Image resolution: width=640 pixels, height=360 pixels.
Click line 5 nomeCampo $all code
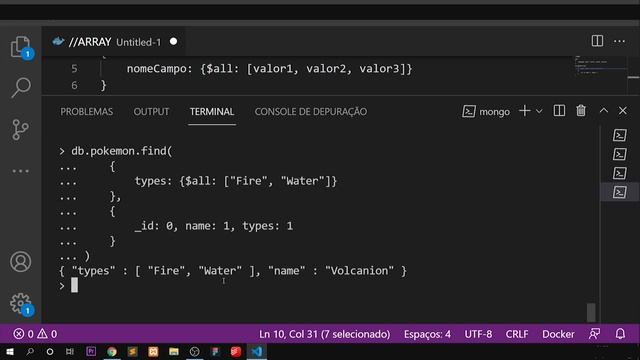click(269, 69)
